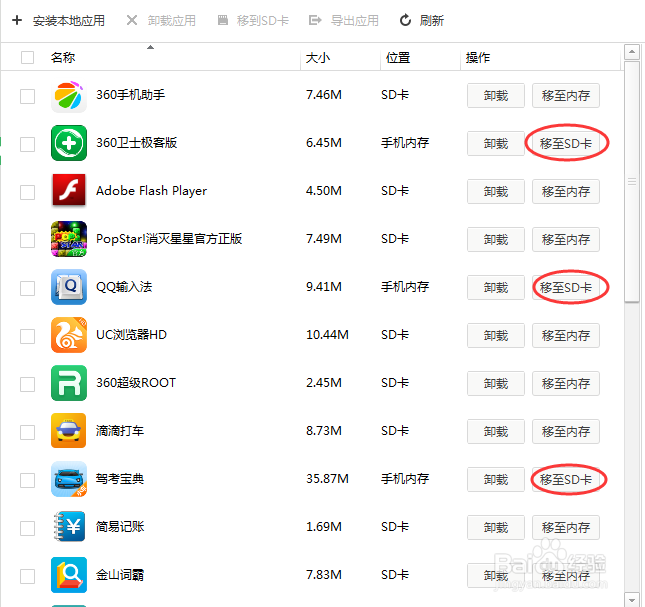Check the 360超级ROOT checkbox
Viewport: 645px width, 607px height.
point(28,384)
